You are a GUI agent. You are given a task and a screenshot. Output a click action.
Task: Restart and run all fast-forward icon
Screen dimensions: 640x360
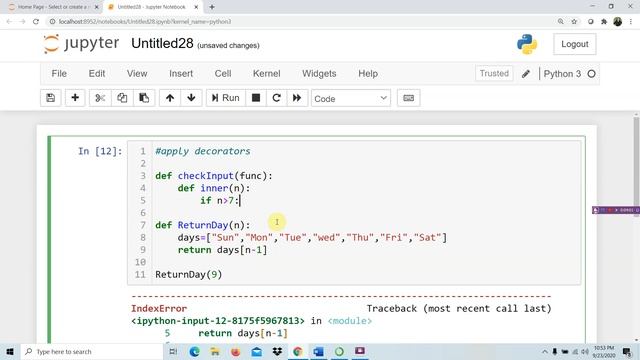pyautogui.click(x=297, y=98)
